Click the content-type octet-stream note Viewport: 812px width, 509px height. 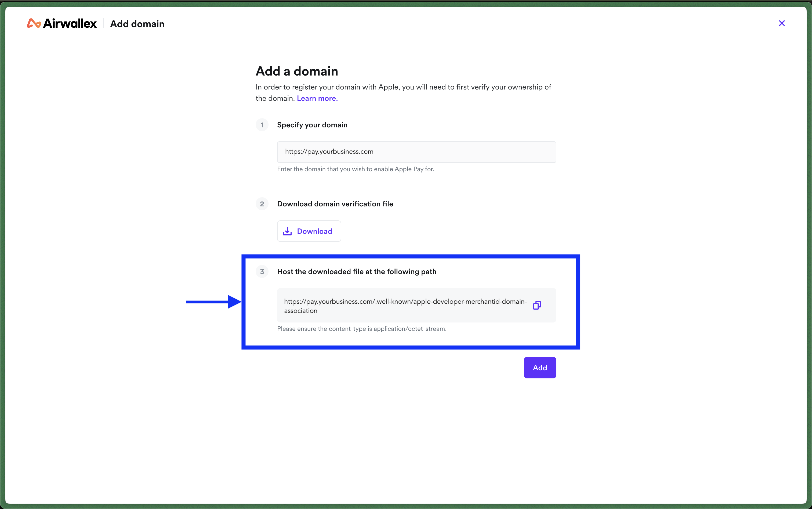coord(362,329)
